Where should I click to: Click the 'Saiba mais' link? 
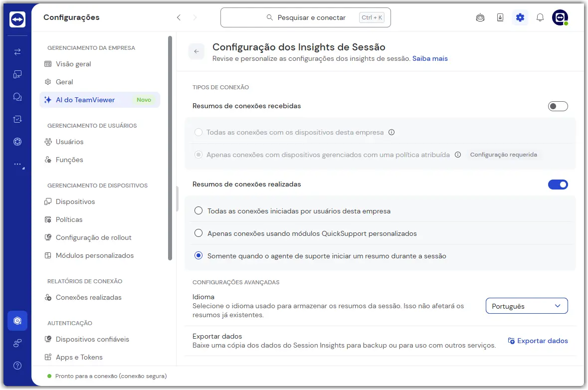[430, 58]
